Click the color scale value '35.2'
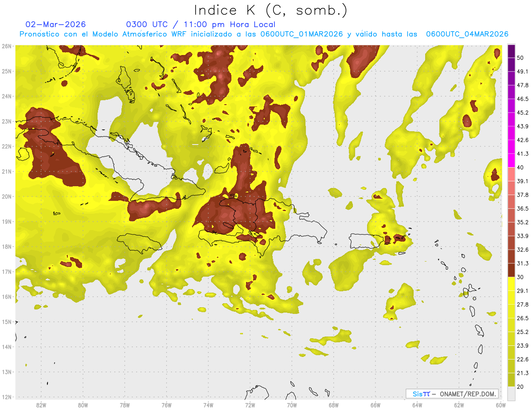The image size is (532, 411). (523, 222)
